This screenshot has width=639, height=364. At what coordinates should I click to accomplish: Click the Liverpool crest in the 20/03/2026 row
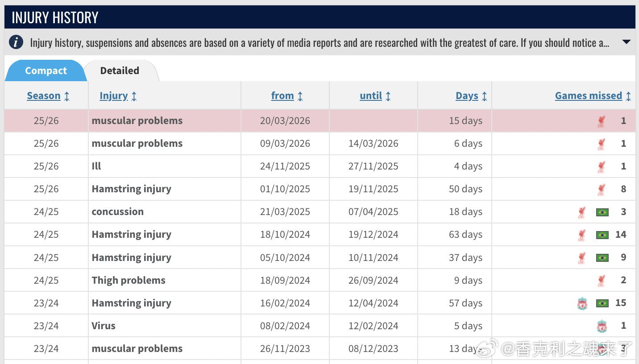click(602, 121)
